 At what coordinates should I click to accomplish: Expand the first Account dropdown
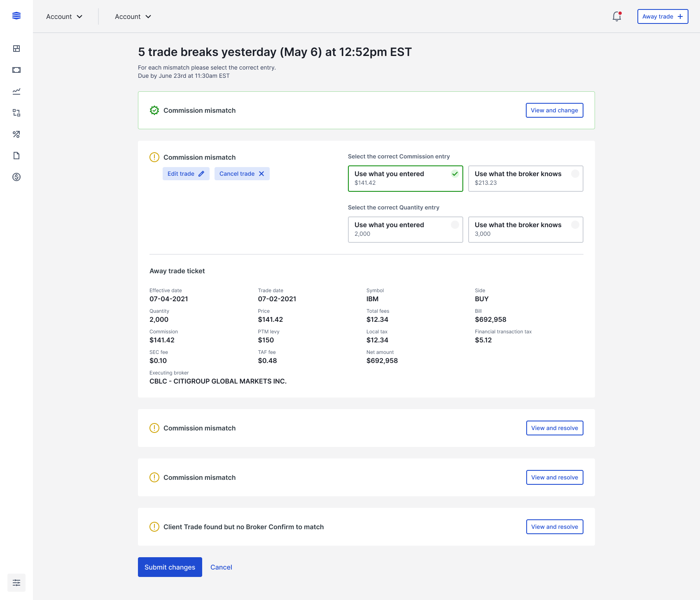[x=64, y=16]
